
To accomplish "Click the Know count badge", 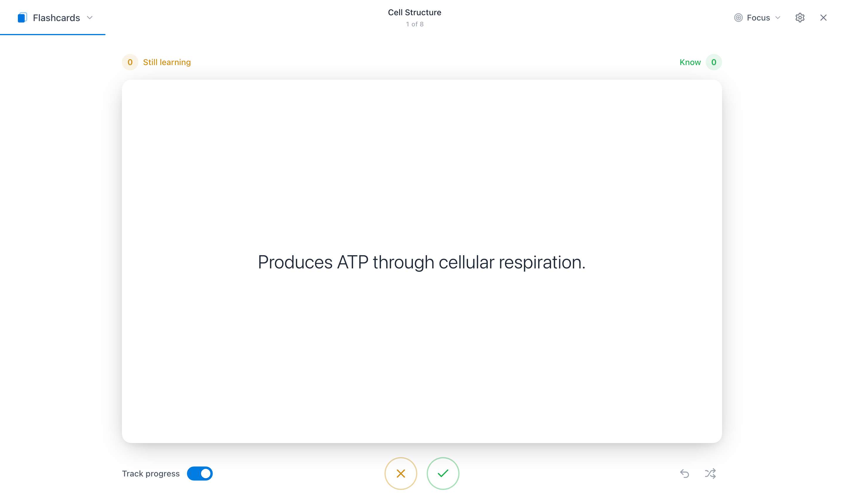I will 713,62.
